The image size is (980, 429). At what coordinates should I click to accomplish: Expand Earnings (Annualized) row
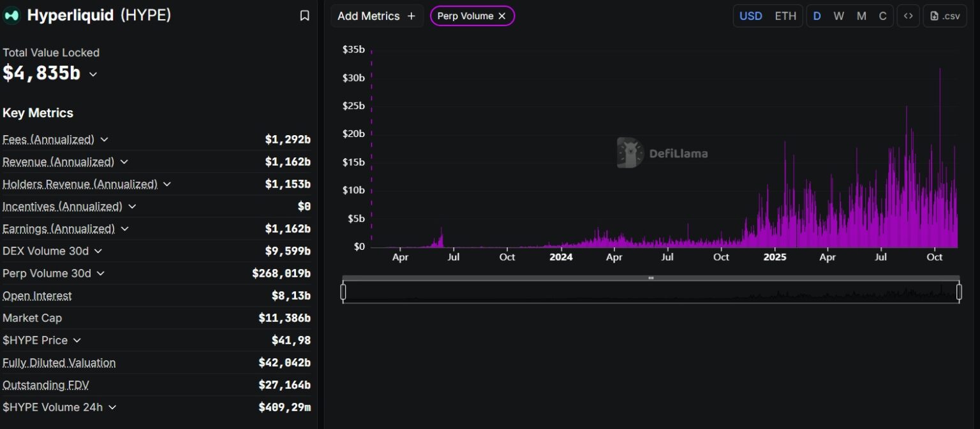(x=125, y=229)
